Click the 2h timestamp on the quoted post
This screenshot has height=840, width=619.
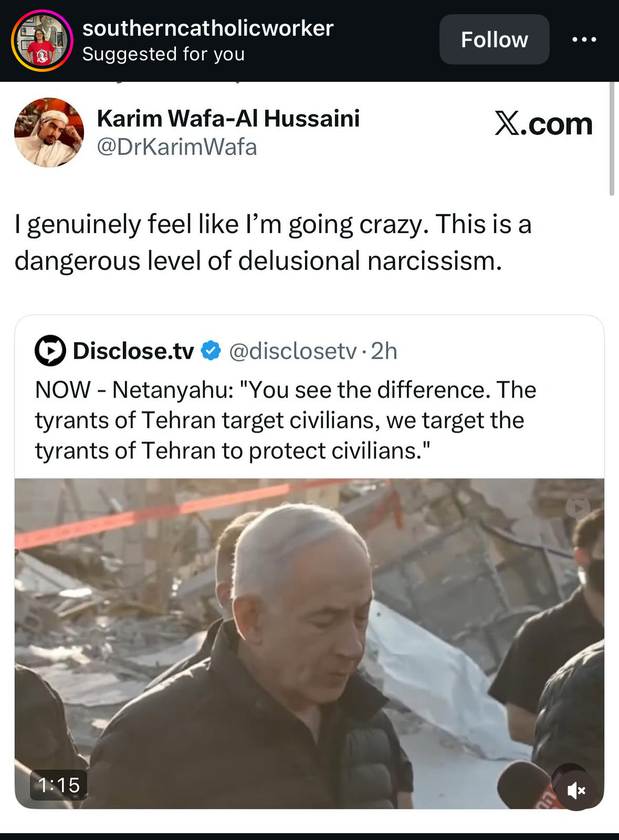tap(384, 351)
